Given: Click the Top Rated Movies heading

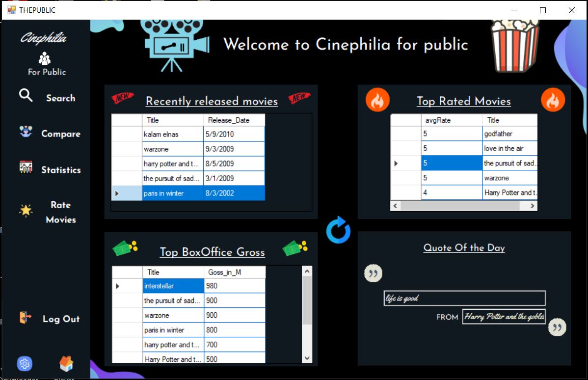Looking at the screenshot, I should pos(464,101).
